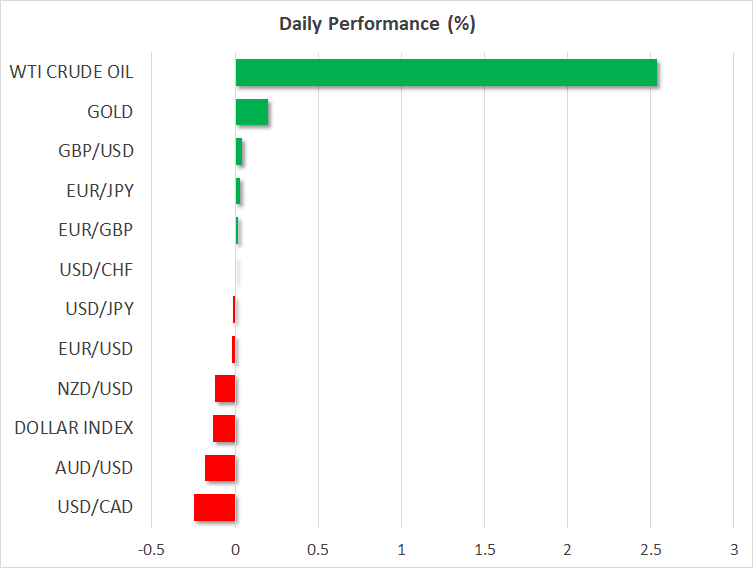Click the USD/CAD category label
753x568 pixels.
96,507
